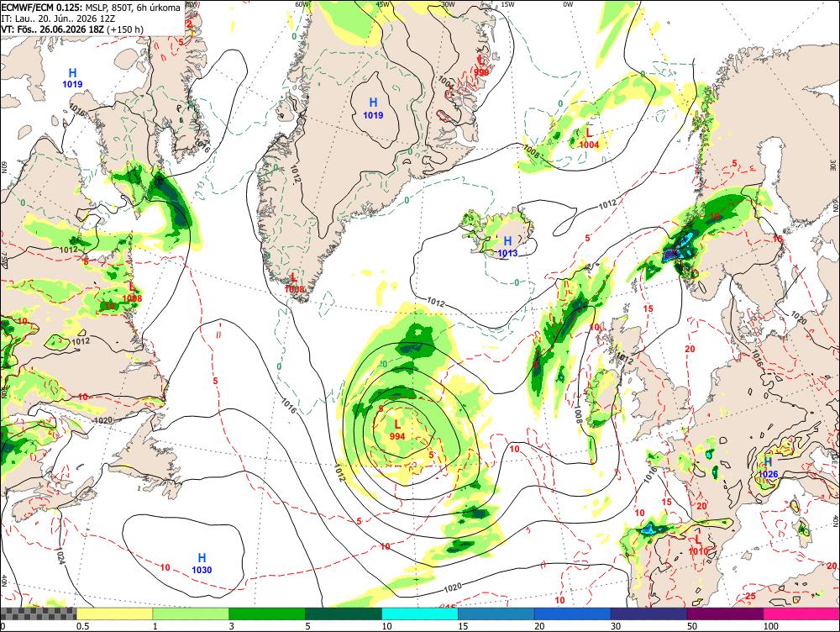840x632 pixels.
Task: Choose the navy 30–50 legend swatch
Action: [648, 614]
